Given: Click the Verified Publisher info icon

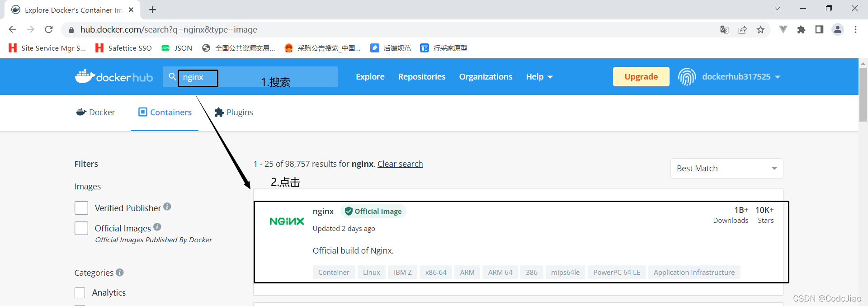Looking at the screenshot, I should click(167, 207).
